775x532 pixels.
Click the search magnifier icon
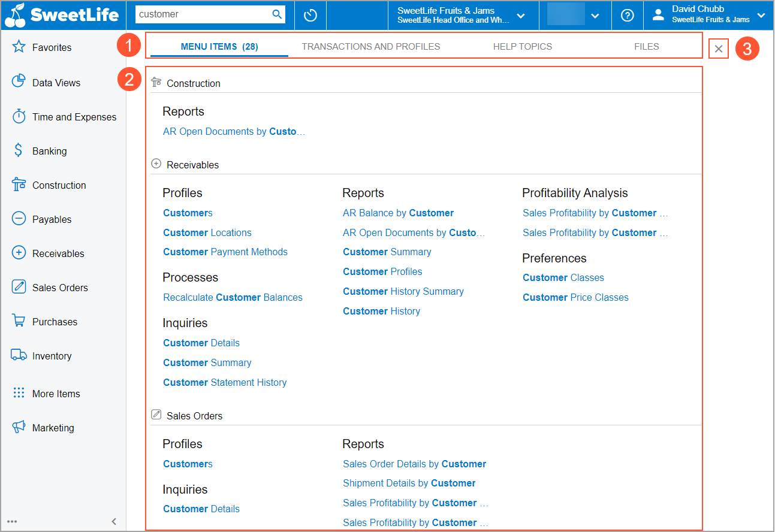[277, 14]
